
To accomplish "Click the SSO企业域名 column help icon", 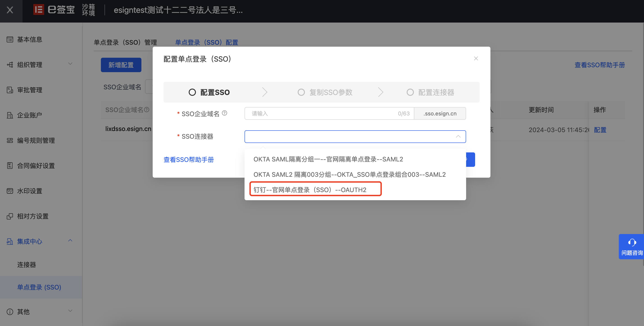I will coord(147,109).
